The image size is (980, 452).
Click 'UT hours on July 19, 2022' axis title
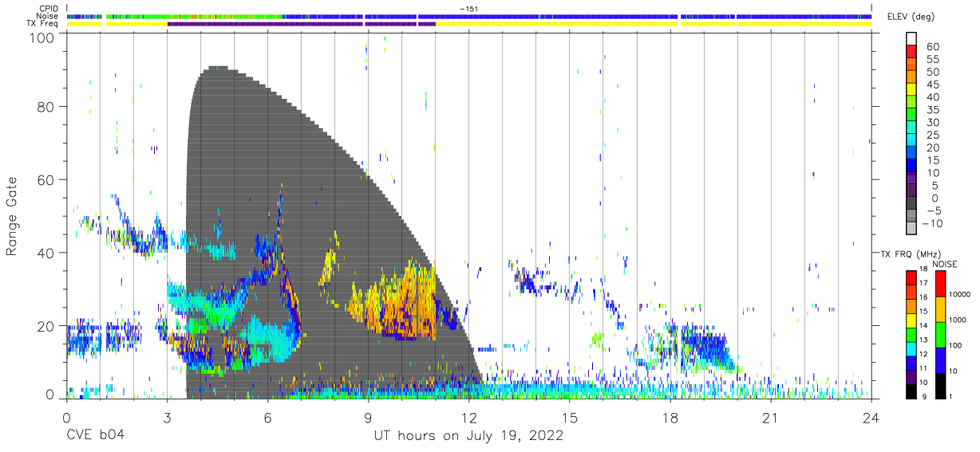tap(469, 436)
